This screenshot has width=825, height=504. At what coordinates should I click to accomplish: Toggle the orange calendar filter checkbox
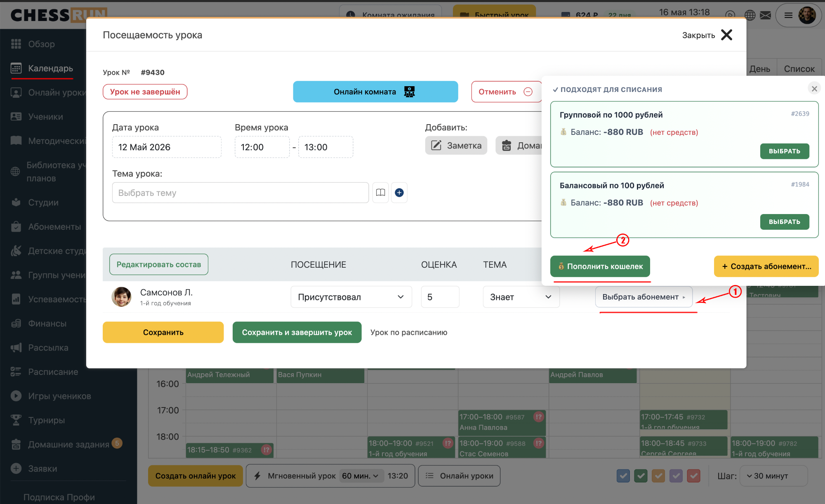658,476
